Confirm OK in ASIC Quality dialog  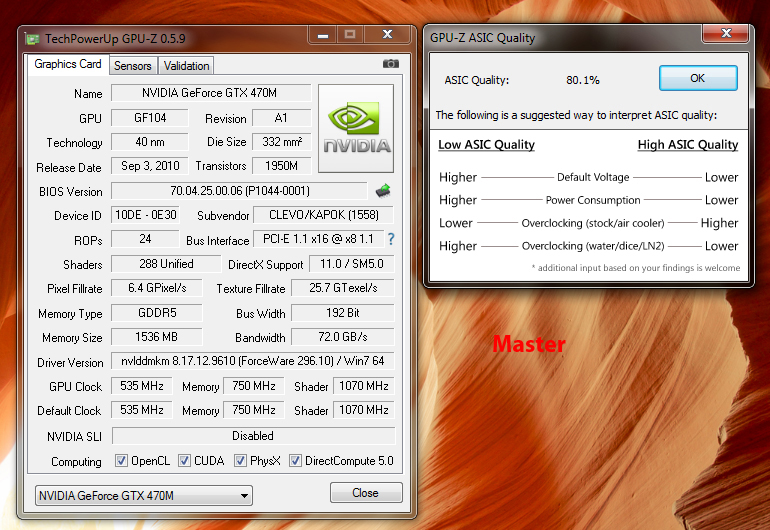tap(698, 78)
